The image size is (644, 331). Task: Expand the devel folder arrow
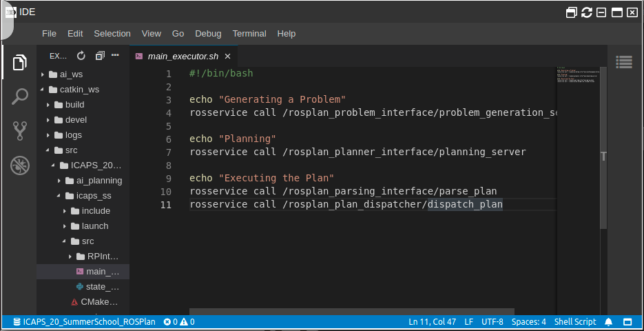tap(48, 120)
